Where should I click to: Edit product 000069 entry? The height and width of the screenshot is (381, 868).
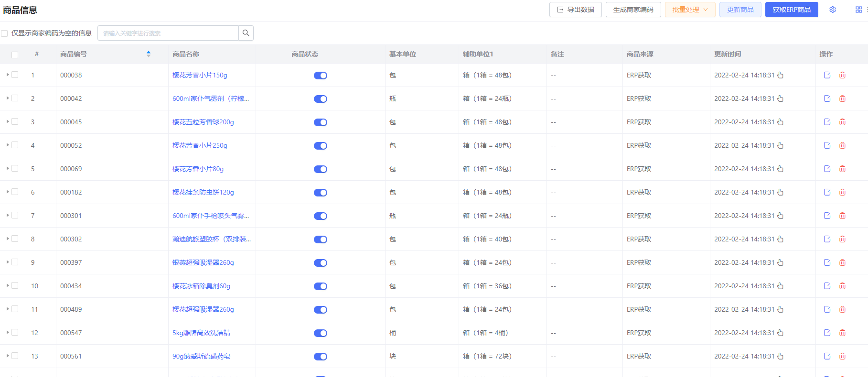(827, 169)
